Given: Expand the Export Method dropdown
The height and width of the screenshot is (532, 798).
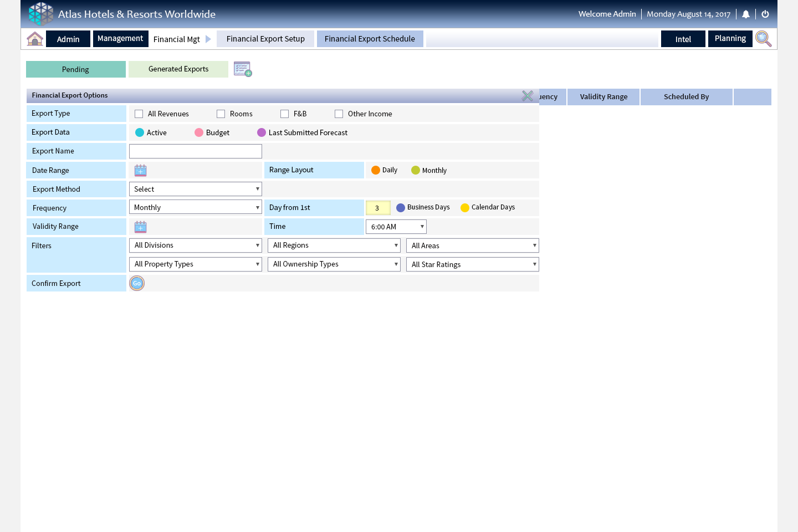Looking at the screenshot, I should [195, 190].
